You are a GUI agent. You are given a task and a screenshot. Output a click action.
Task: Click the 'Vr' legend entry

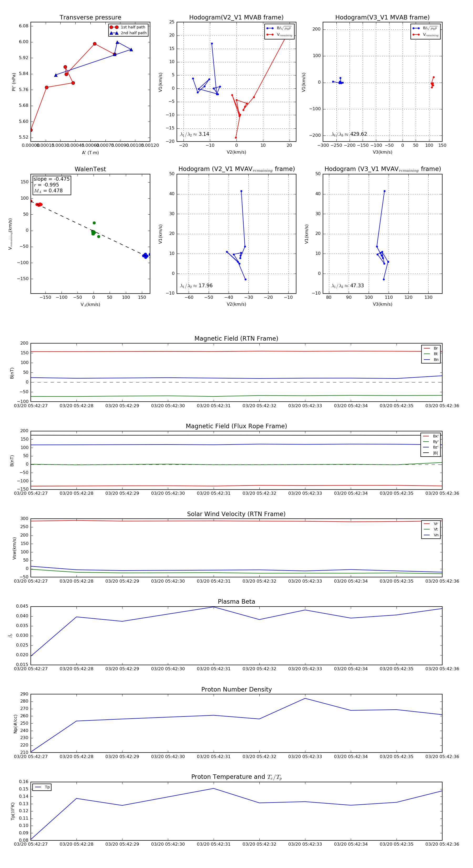[x=431, y=524]
